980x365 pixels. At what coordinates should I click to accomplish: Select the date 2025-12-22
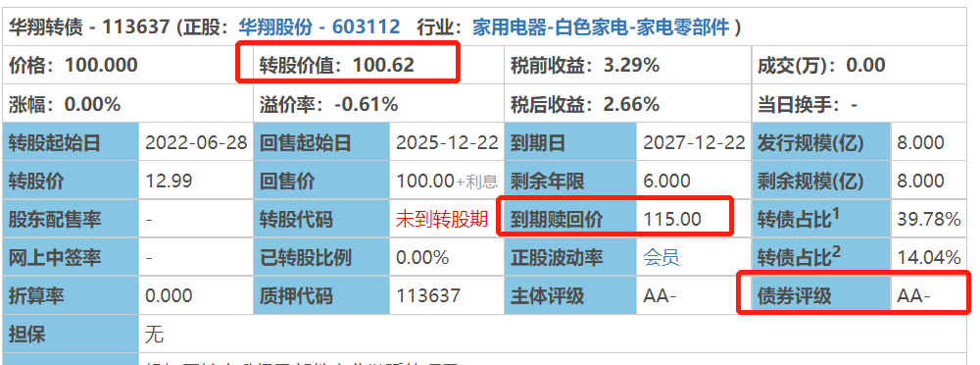pyautogui.click(x=448, y=142)
